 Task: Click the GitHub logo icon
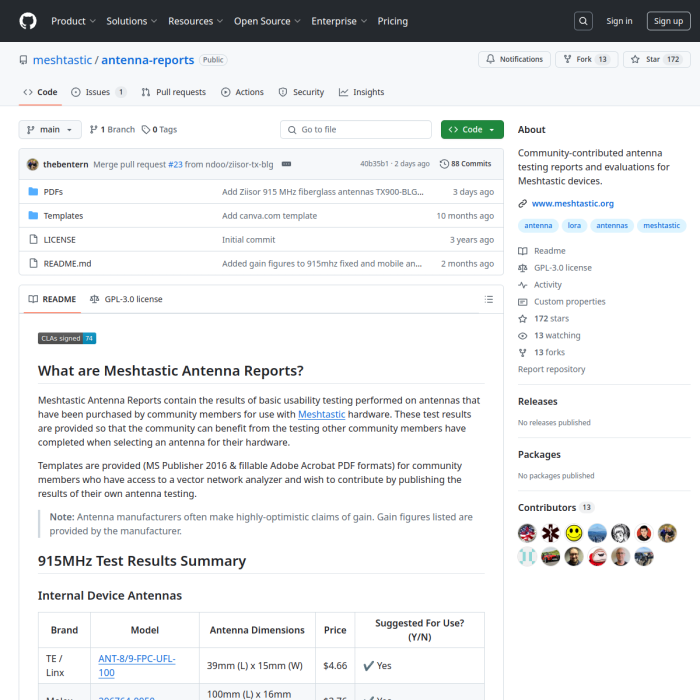(28, 21)
